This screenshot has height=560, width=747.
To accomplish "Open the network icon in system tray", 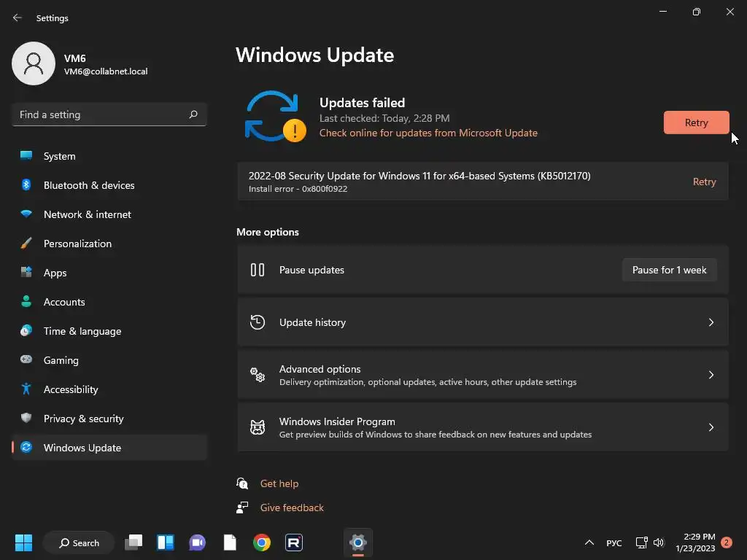I will 641,542.
